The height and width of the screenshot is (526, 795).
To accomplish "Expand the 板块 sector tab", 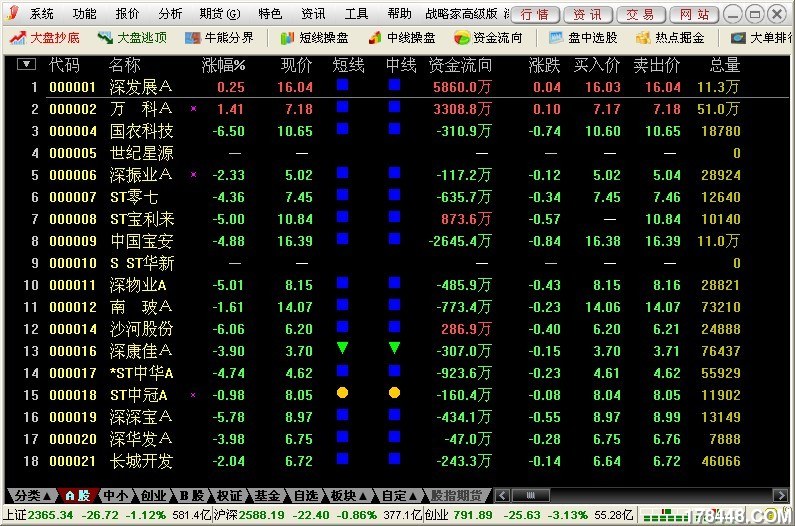I will coord(349,495).
